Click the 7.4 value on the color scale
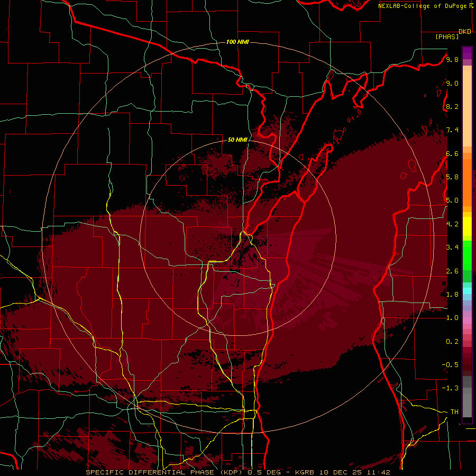 pos(452,130)
